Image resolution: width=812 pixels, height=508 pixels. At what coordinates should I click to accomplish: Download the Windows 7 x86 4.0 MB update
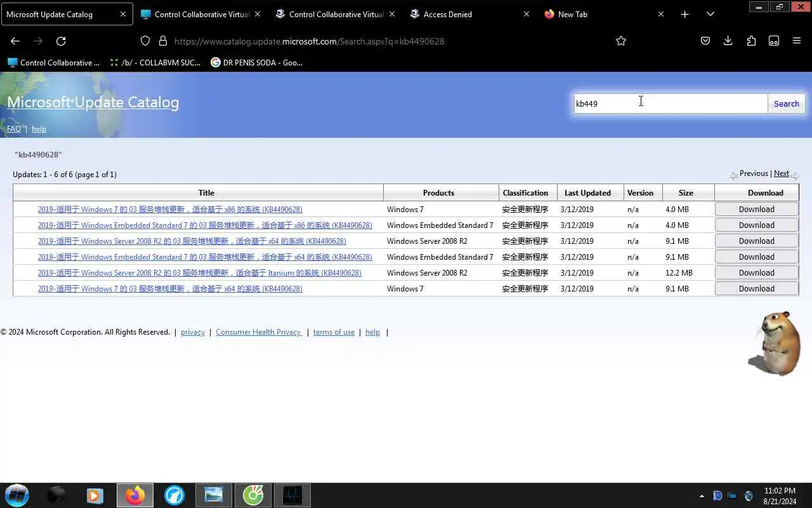(x=756, y=209)
